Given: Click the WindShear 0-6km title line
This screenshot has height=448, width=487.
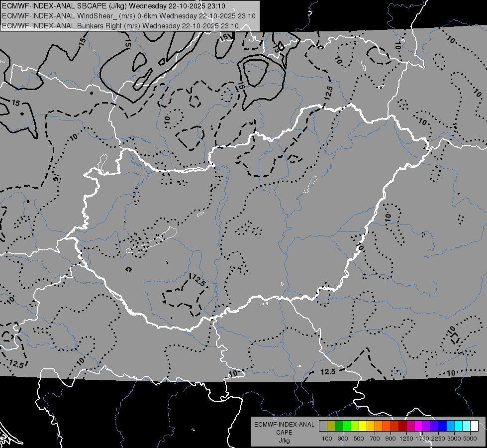Looking at the screenshot, I should coord(128,16).
